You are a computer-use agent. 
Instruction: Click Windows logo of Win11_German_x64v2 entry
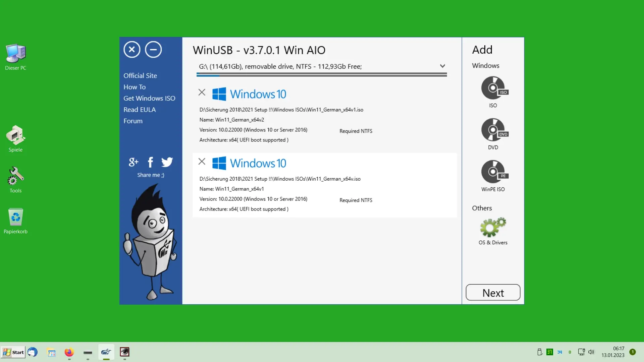[219, 94]
